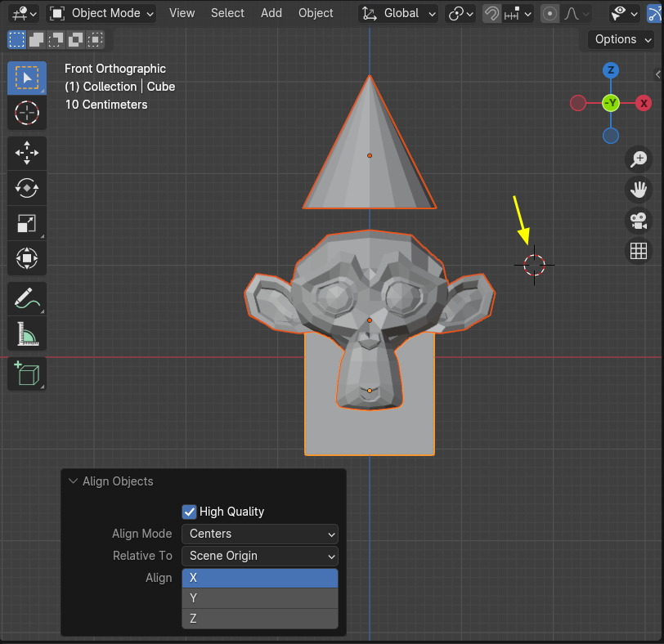Choose the extend selection mode

(x=37, y=40)
